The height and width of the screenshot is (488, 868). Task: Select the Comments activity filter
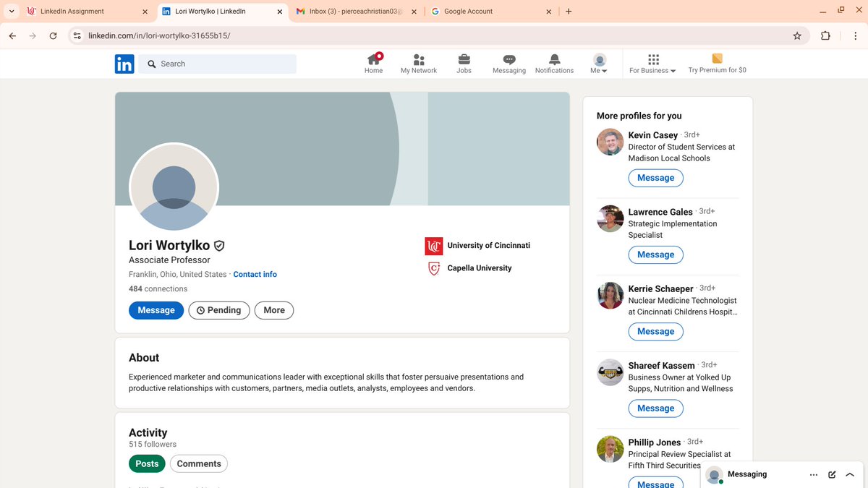199,464
